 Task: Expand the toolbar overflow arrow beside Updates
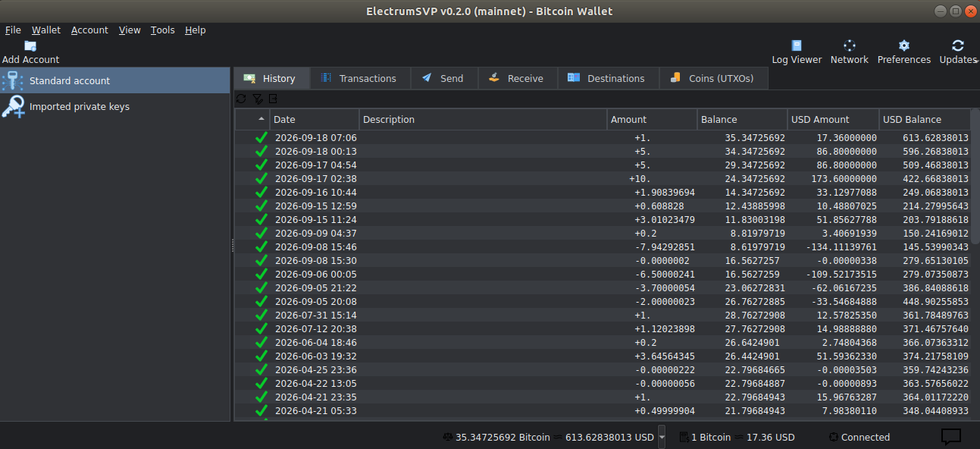(x=975, y=60)
